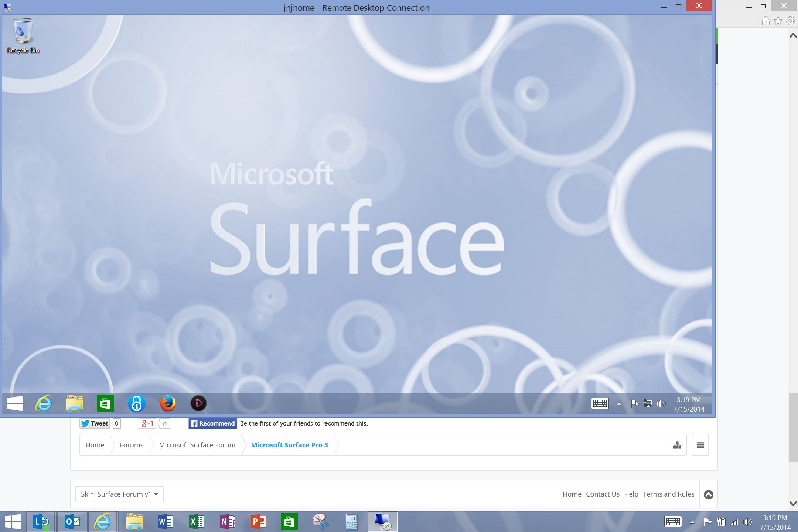Click the scroll-to-top circle arrow
Screen dimensions: 798x532
pos(708,494)
